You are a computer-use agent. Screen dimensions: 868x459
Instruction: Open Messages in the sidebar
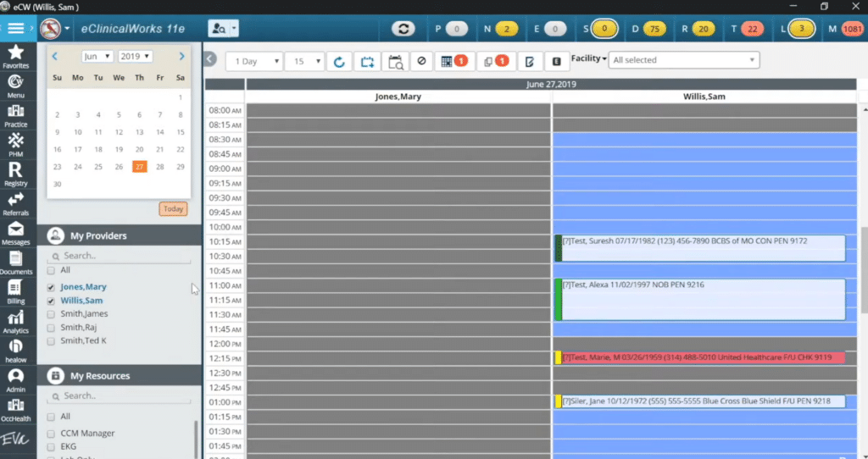click(x=15, y=234)
